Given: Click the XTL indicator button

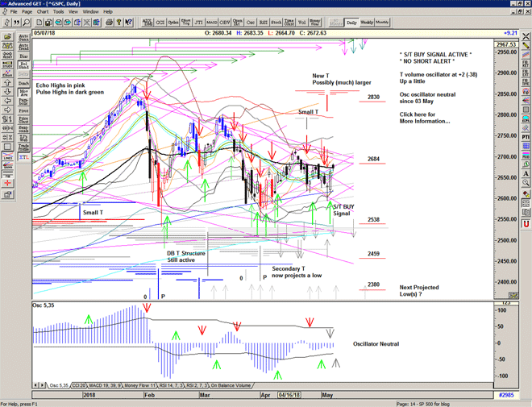Looking at the screenshot, I should [23, 158].
